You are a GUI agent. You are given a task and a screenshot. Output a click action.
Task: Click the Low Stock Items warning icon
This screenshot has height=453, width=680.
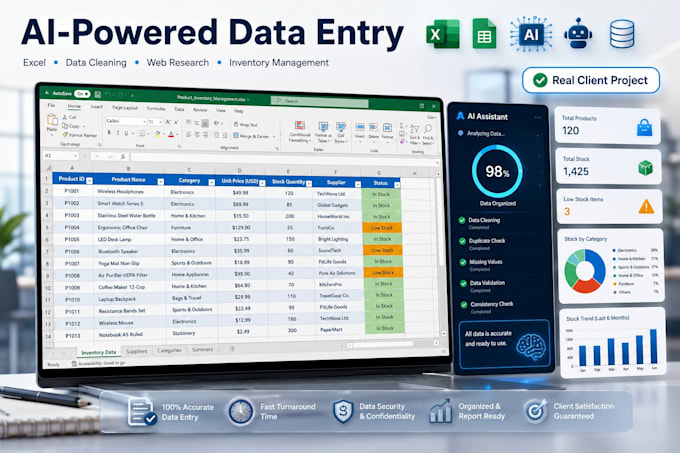tap(646, 207)
